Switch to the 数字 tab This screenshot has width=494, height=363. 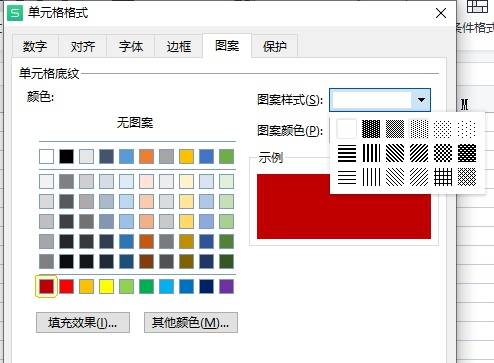click(x=35, y=47)
